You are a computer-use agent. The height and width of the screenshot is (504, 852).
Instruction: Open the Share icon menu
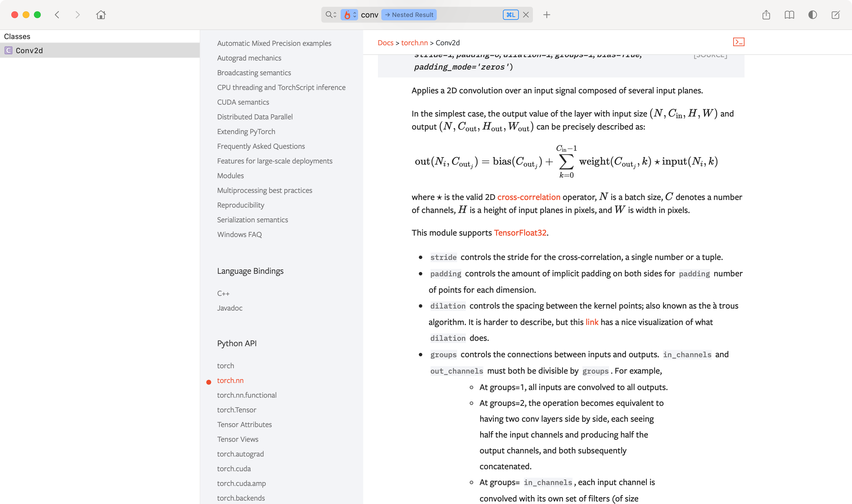[766, 15]
